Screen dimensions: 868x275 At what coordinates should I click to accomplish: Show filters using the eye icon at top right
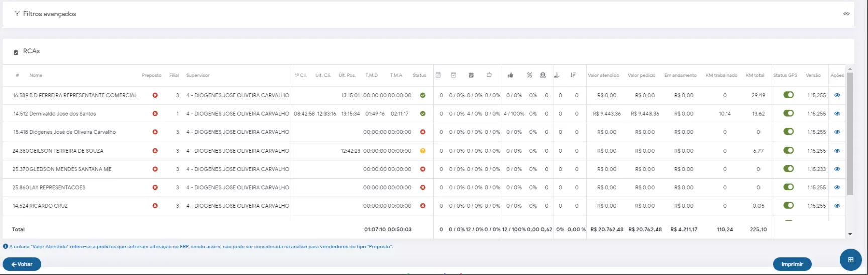[846, 14]
